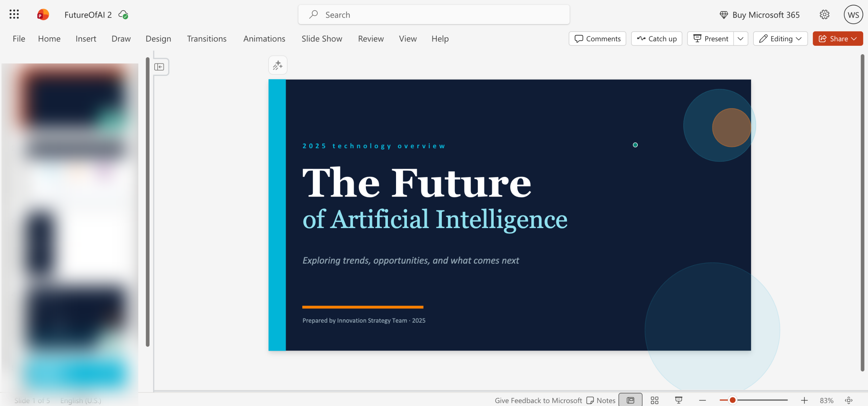This screenshot has height=406, width=868.
Task: Click Give Feedback to Microsoft
Action: click(538, 400)
